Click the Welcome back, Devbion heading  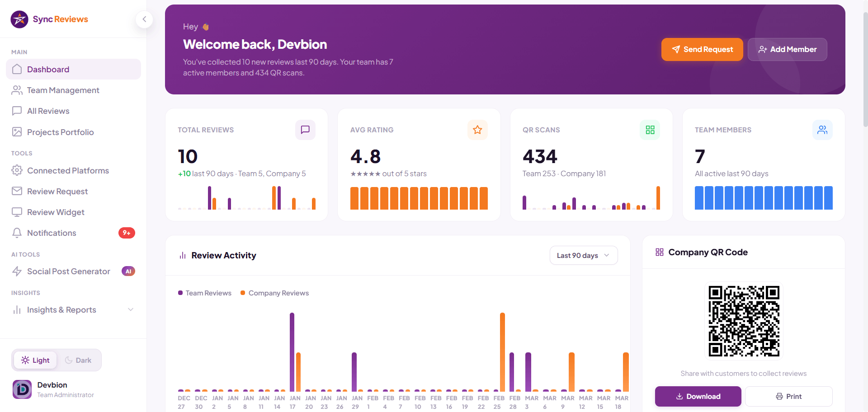255,44
